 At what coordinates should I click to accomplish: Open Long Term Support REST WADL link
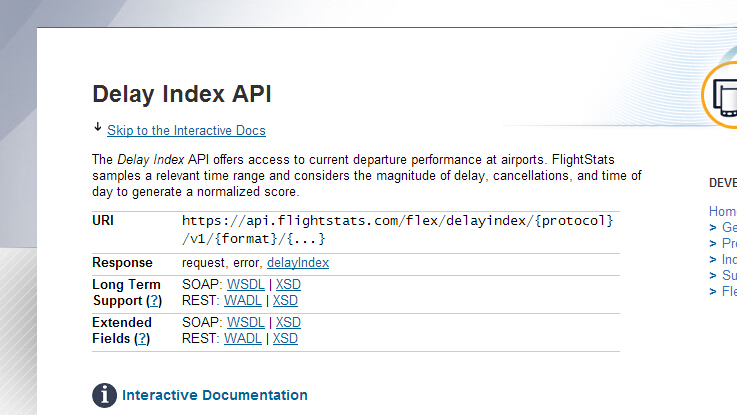click(x=243, y=300)
